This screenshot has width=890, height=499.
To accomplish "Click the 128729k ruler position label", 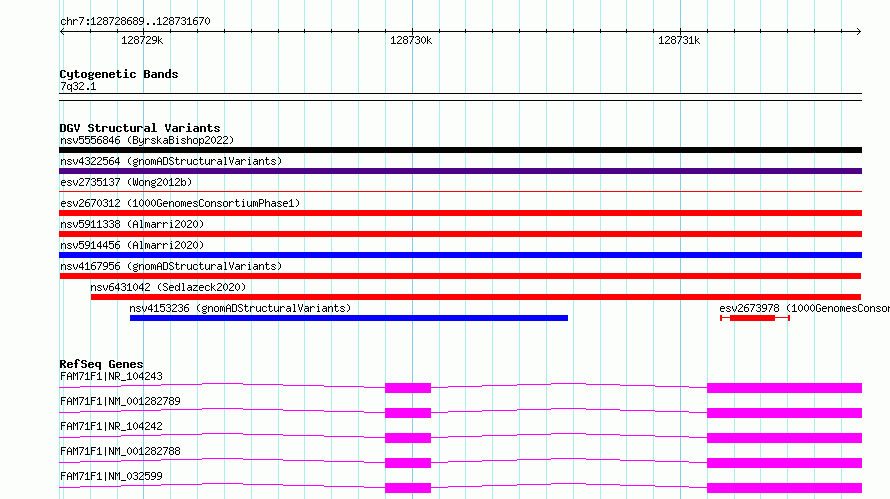I will (142, 40).
